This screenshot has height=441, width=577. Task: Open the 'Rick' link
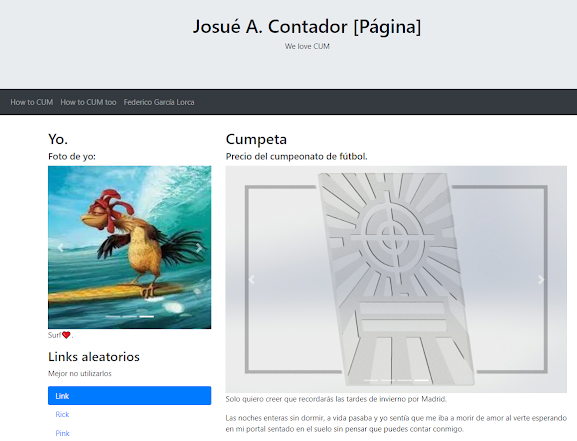[x=62, y=414]
